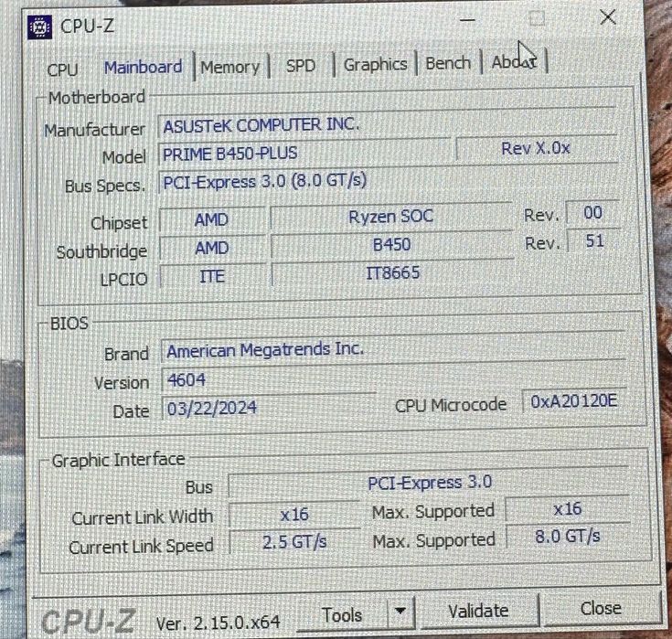Screen dimensions: 672x639
Task: Click the Validate button
Action: (478, 611)
